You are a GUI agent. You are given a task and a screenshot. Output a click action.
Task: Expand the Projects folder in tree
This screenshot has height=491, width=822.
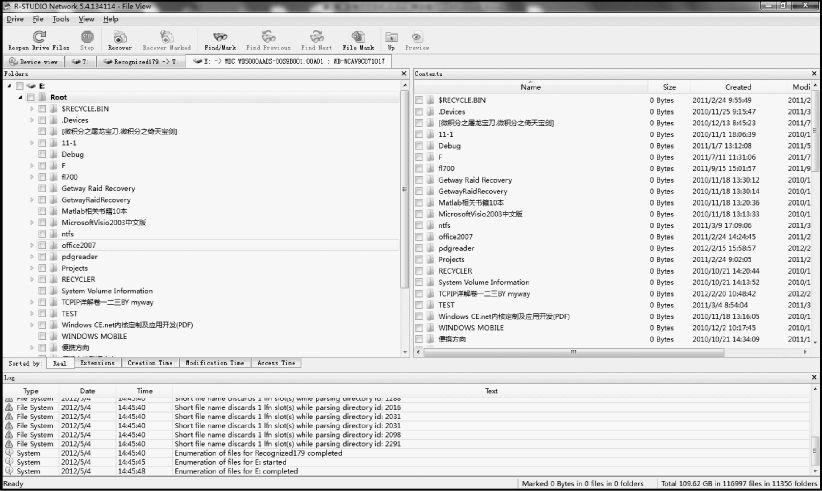(32, 268)
